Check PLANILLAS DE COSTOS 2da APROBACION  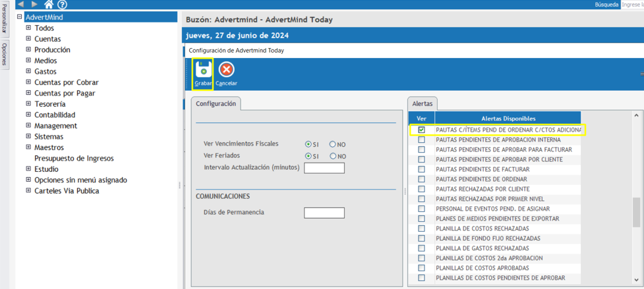pyautogui.click(x=421, y=258)
